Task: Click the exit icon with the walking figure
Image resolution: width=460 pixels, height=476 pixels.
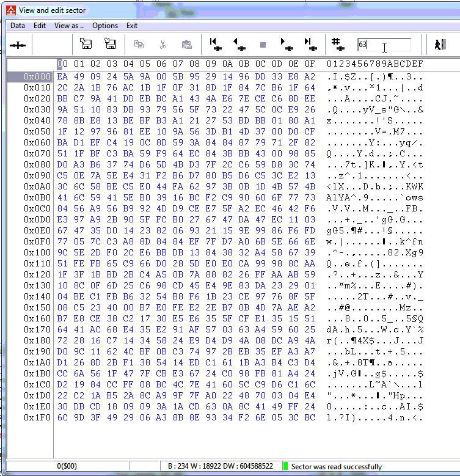Action: click(440, 45)
